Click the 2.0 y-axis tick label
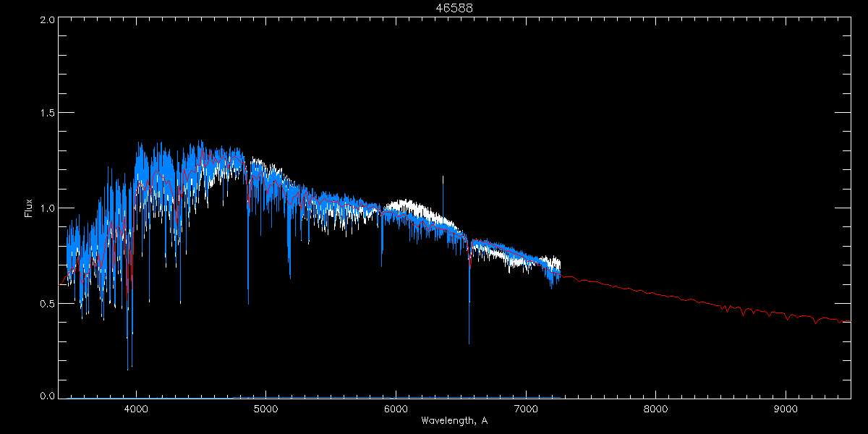This screenshot has height=434, width=868. (x=47, y=20)
